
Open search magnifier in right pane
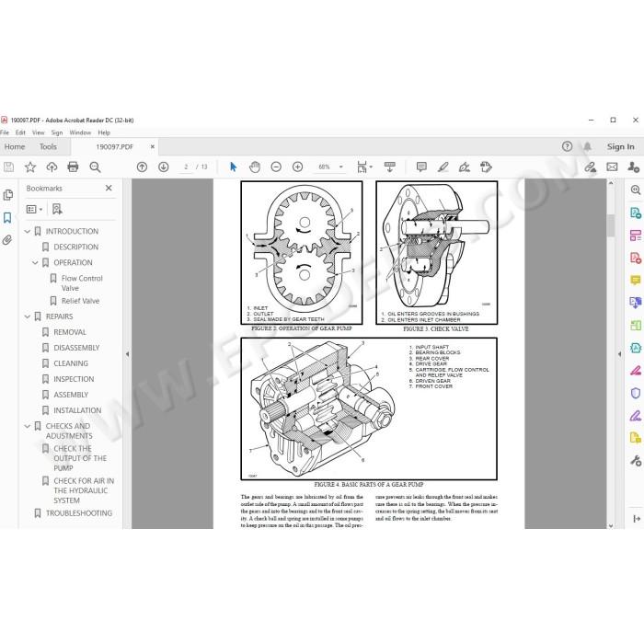tap(636, 190)
